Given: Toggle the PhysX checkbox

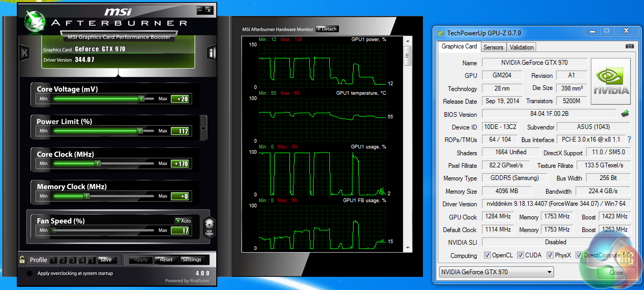Looking at the screenshot, I should 550,255.
